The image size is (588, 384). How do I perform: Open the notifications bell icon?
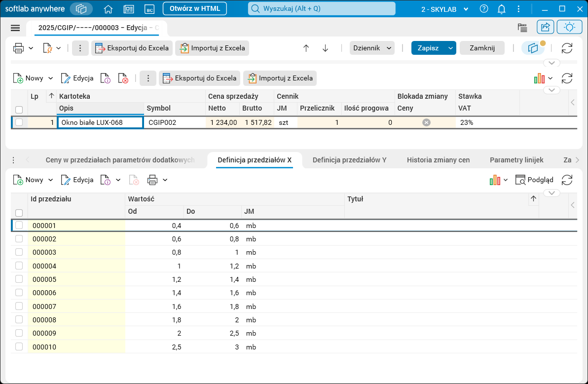(x=502, y=9)
